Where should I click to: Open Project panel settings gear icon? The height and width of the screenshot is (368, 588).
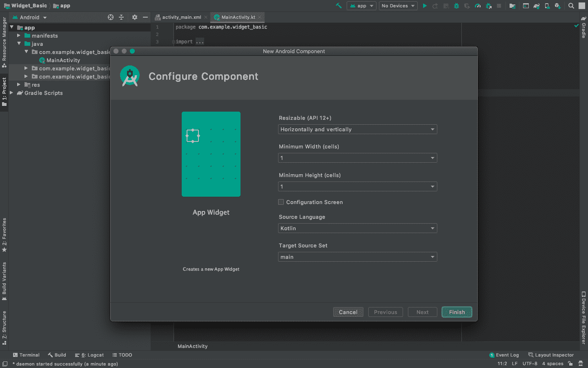pyautogui.click(x=135, y=17)
